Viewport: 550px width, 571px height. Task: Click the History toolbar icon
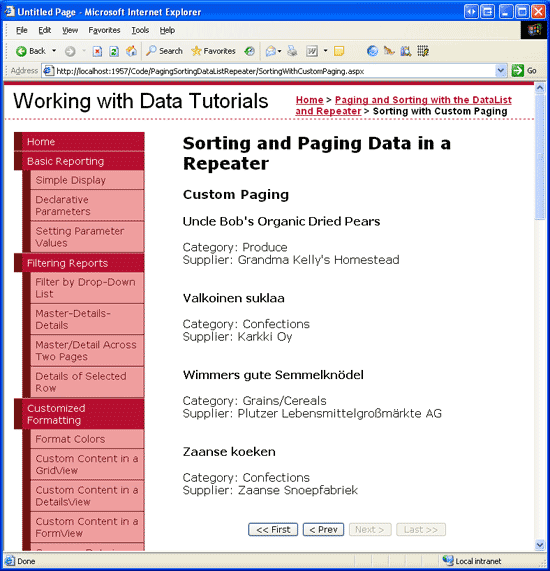[250, 51]
